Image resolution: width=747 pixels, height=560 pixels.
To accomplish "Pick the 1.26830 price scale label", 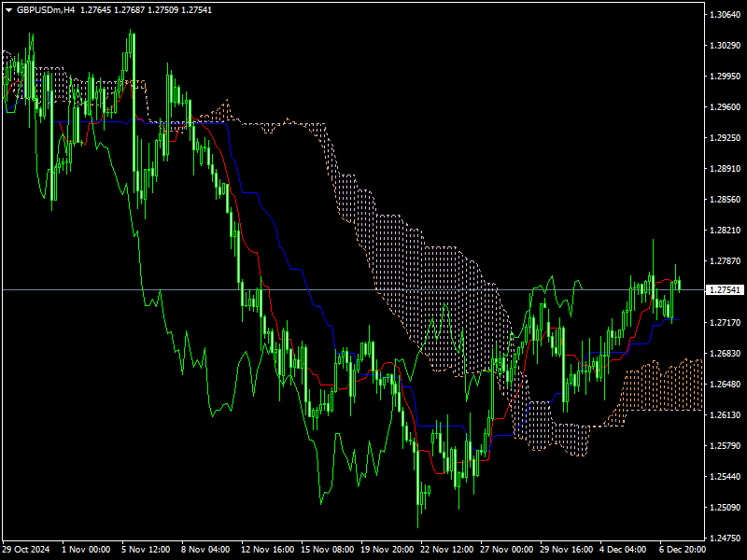I will (x=726, y=354).
